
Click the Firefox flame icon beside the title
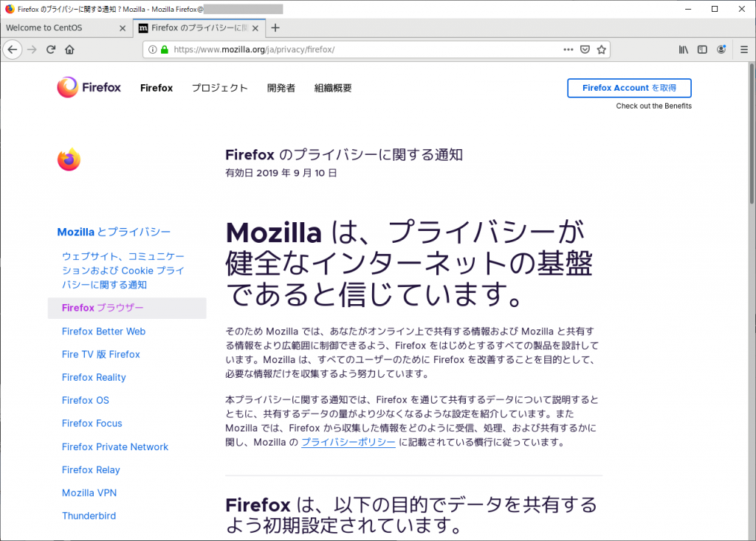click(69, 159)
